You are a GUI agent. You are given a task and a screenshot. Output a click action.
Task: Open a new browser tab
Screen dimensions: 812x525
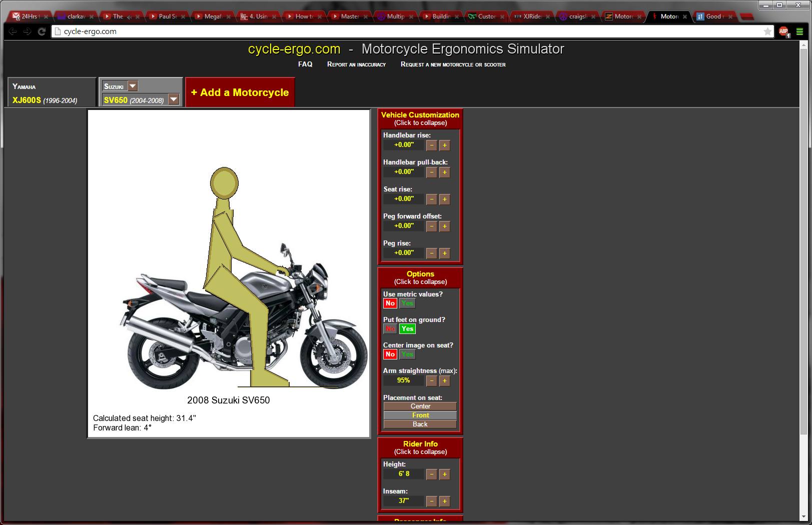tap(747, 16)
